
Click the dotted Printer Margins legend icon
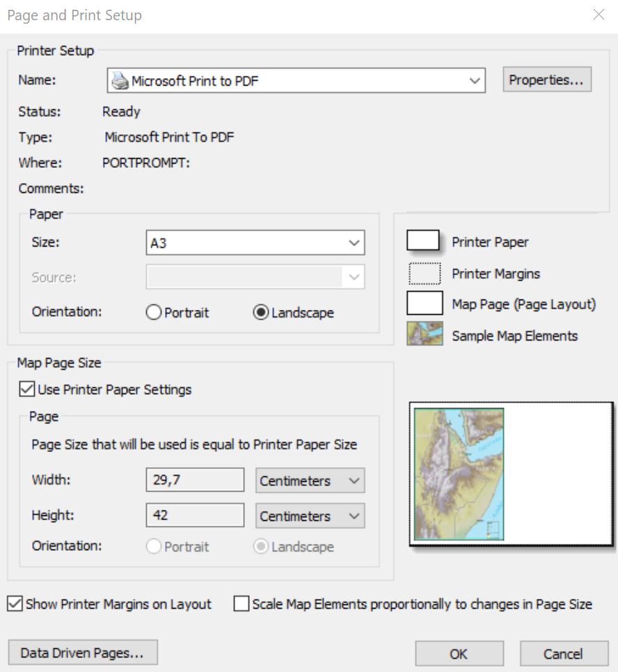[425, 274]
